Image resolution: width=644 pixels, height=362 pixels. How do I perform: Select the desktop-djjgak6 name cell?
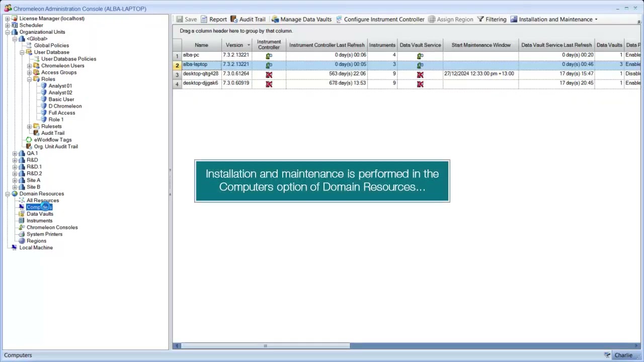(201, 83)
